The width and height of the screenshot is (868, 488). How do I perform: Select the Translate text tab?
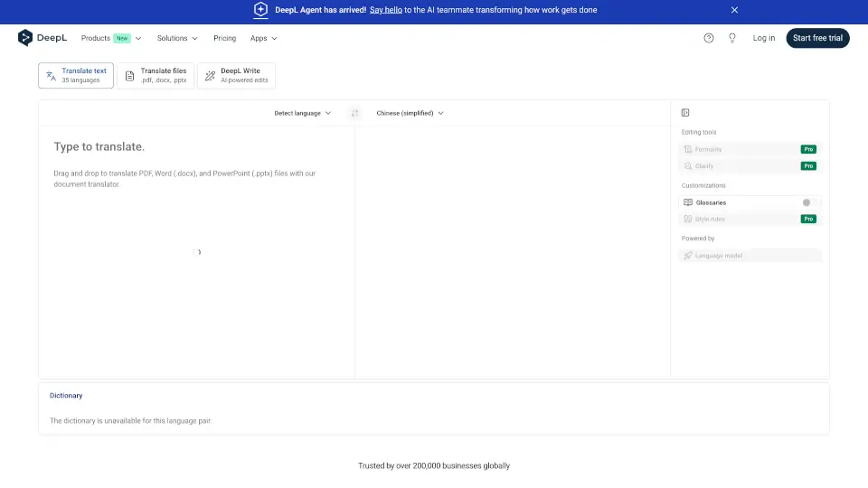tap(76, 75)
